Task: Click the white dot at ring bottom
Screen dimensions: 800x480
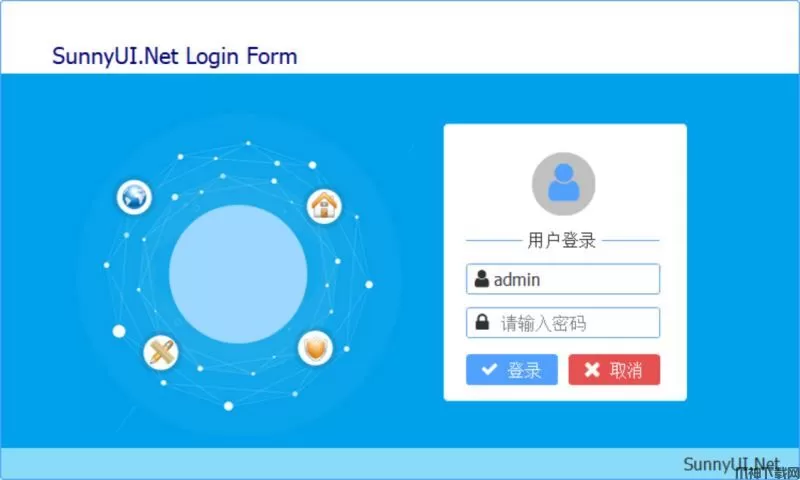Action: [229, 406]
